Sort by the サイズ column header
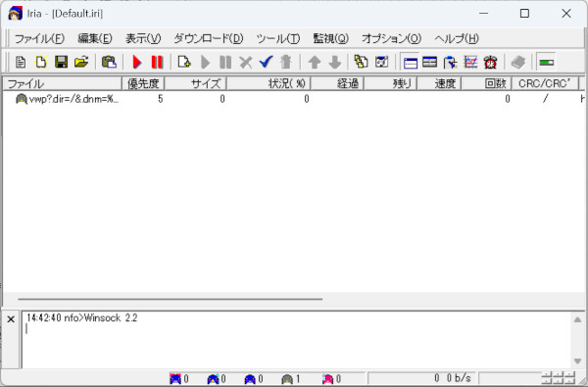The image size is (588, 387). tap(195, 83)
